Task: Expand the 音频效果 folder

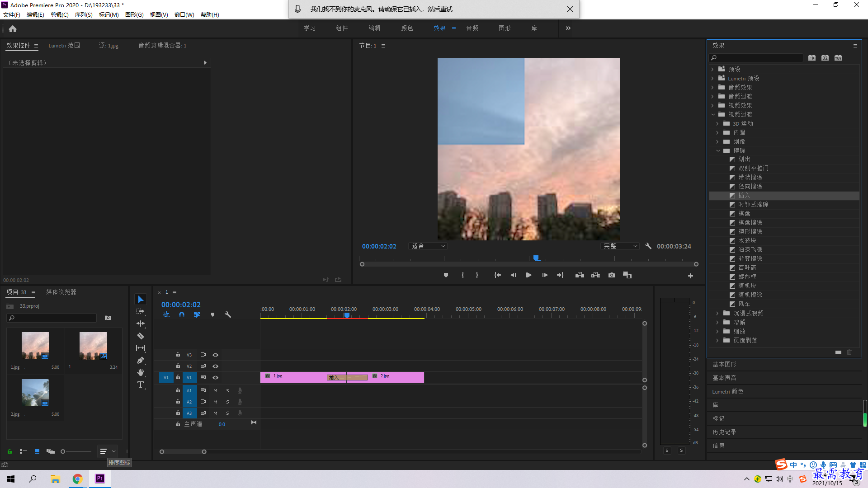Action: (713, 87)
